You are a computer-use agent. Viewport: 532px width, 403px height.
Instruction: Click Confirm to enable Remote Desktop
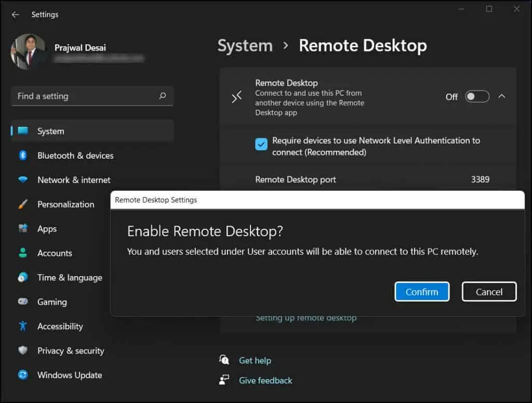(x=422, y=292)
